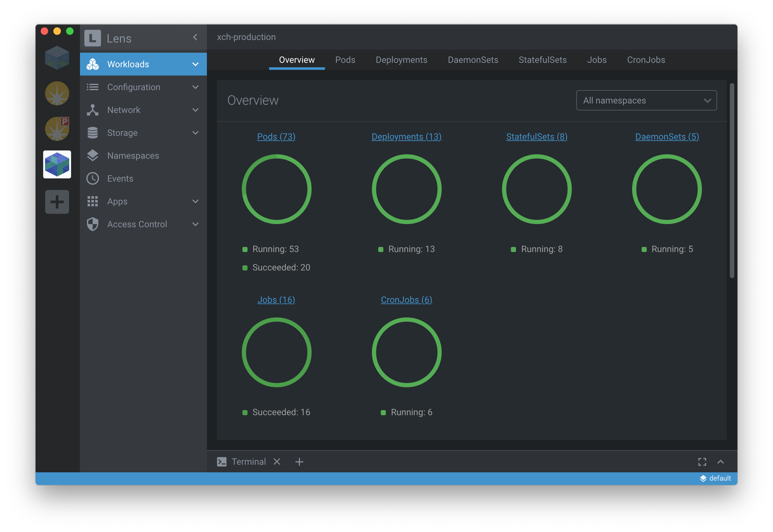Viewport: 773px width, 532px height.
Task: Open the Jobs (16) link
Action: [276, 300]
